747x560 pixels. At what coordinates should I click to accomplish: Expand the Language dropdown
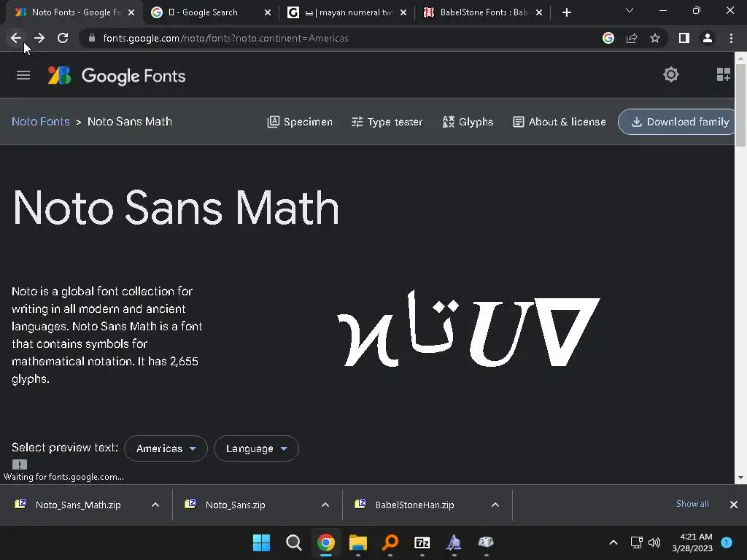point(256,448)
